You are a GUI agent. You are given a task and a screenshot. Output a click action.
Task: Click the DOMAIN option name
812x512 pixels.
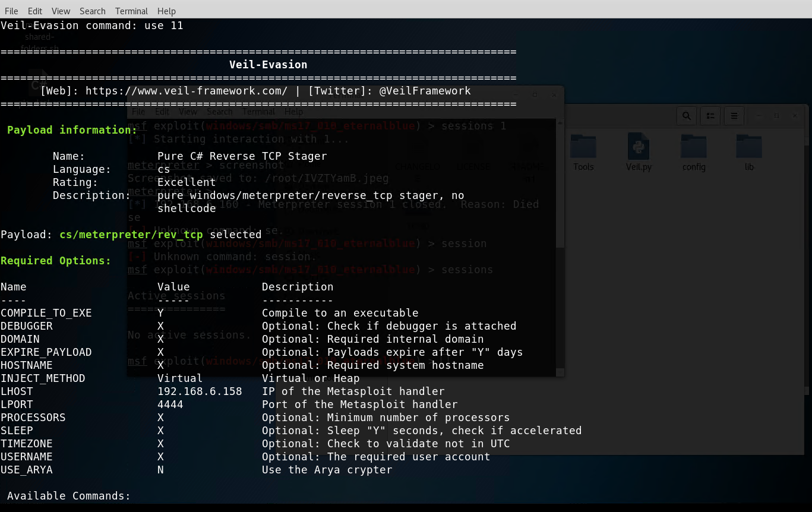pyautogui.click(x=20, y=339)
